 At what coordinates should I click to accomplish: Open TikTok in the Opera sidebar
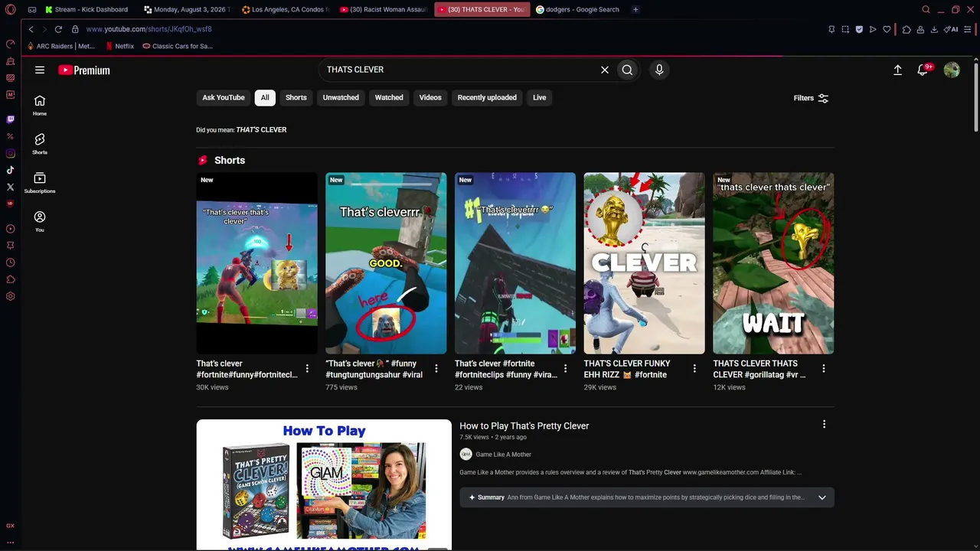coord(10,170)
